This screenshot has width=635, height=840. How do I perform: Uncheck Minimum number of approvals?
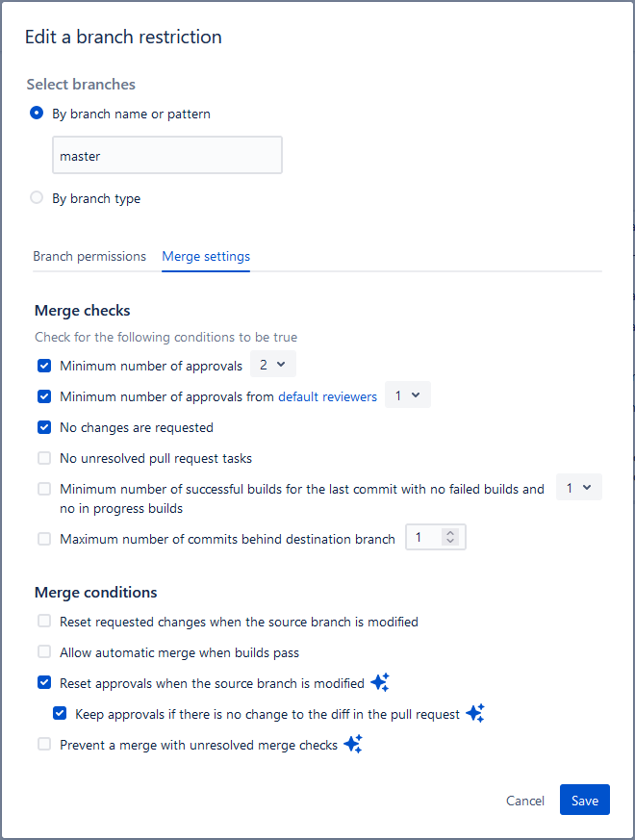[x=43, y=366]
